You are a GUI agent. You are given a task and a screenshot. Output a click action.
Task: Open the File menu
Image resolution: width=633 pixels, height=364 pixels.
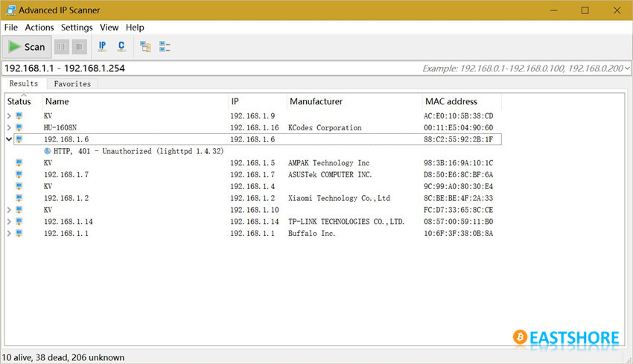11,28
